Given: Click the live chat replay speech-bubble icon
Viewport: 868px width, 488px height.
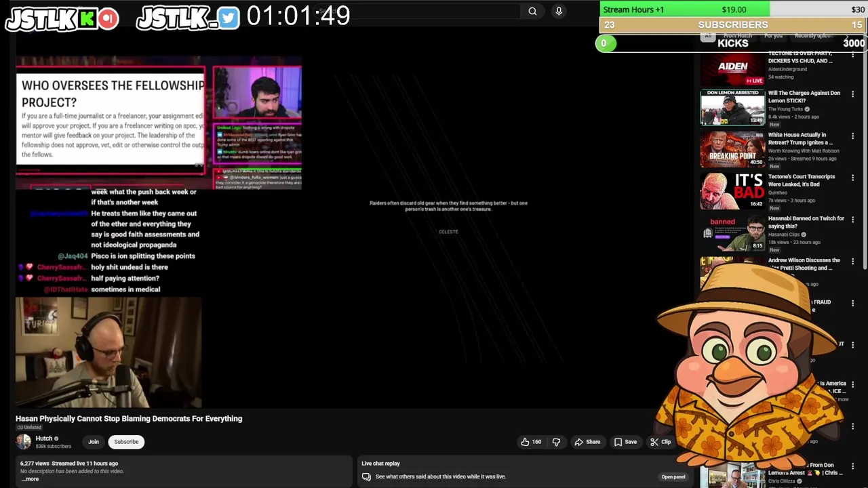Looking at the screenshot, I should tap(366, 476).
